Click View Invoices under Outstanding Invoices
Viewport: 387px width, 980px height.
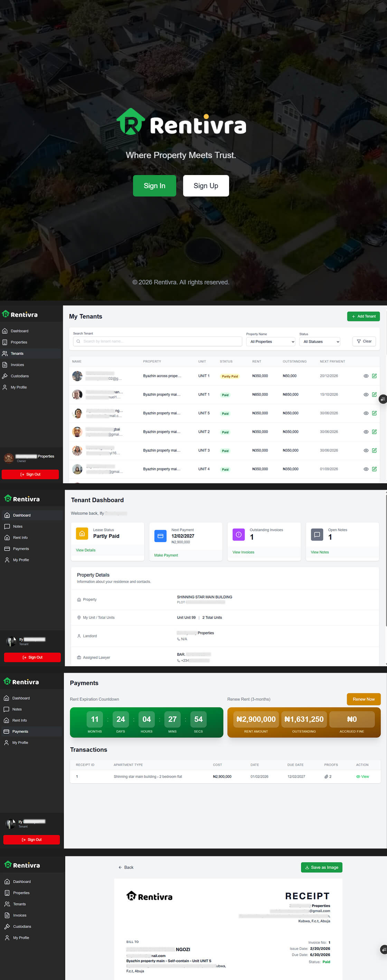pos(243,552)
